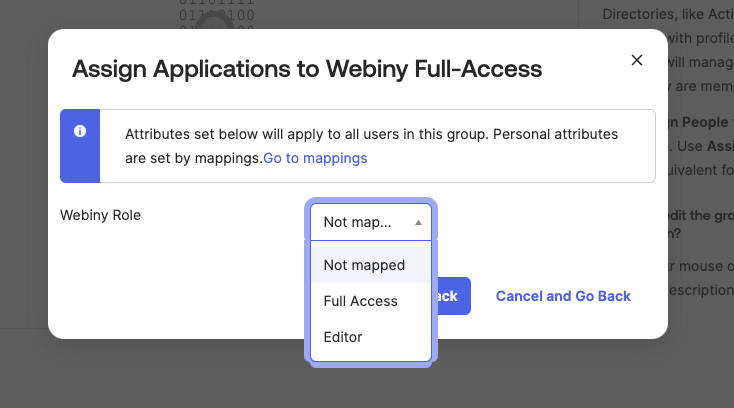
Task: Follow the Go to mappings link
Action: point(315,158)
